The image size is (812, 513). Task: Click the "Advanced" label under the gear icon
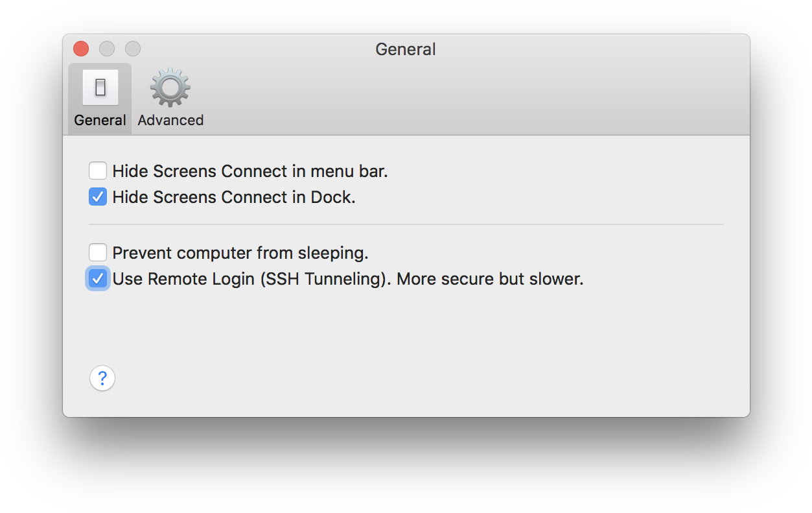[170, 120]
